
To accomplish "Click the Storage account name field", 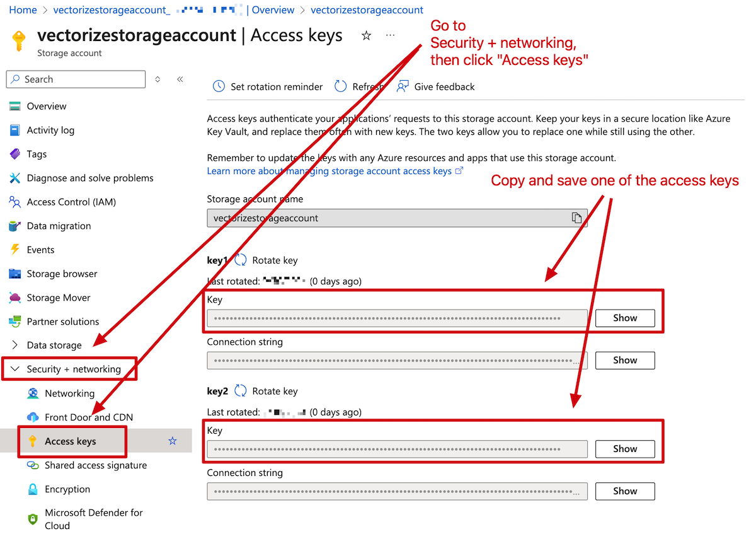I will 397,218.
